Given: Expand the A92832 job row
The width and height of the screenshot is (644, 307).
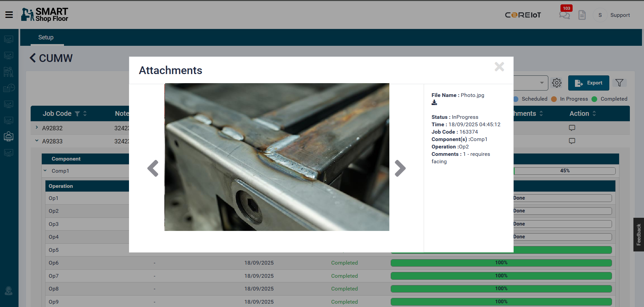Looking at the screenshot, I should point(37,128).
